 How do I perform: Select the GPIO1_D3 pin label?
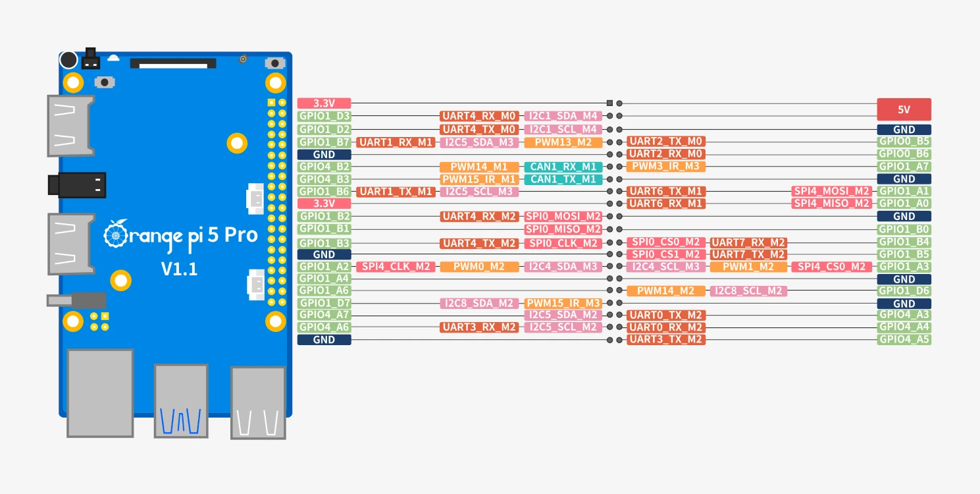pos(324,116)
